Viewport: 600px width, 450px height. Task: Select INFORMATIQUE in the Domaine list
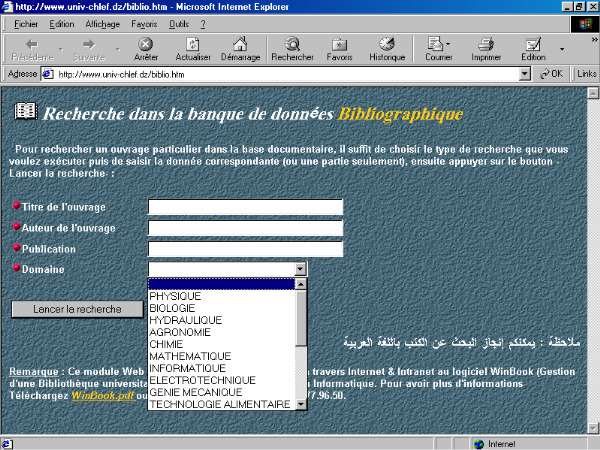pyautogui.click(x=222, y=368)
